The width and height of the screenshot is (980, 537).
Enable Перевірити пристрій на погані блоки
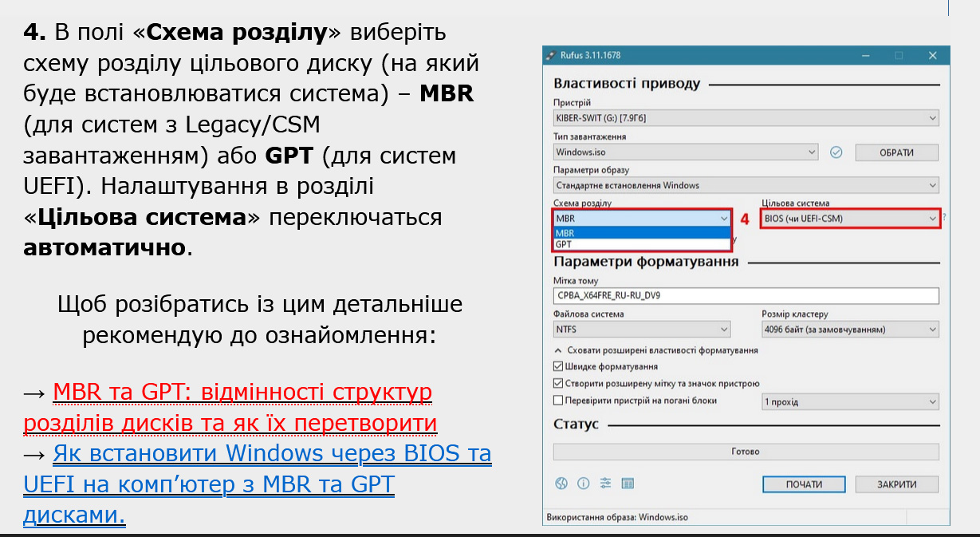tap(558, 401)
